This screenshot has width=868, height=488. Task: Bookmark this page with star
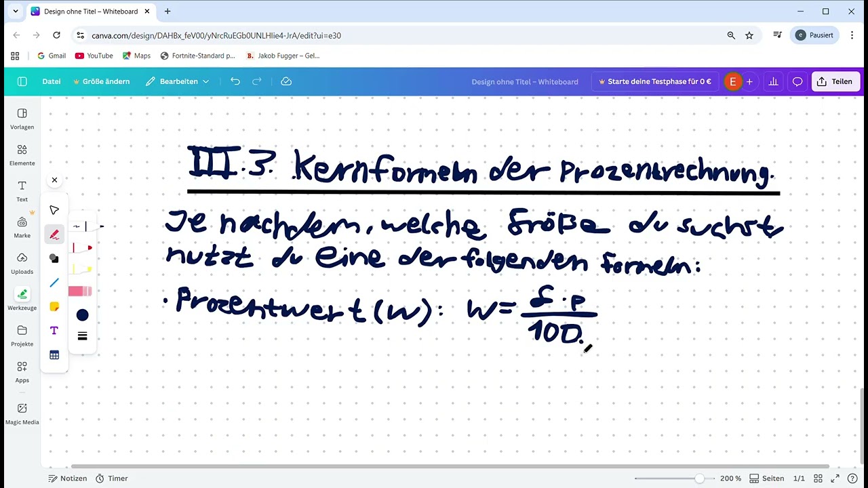749,35
